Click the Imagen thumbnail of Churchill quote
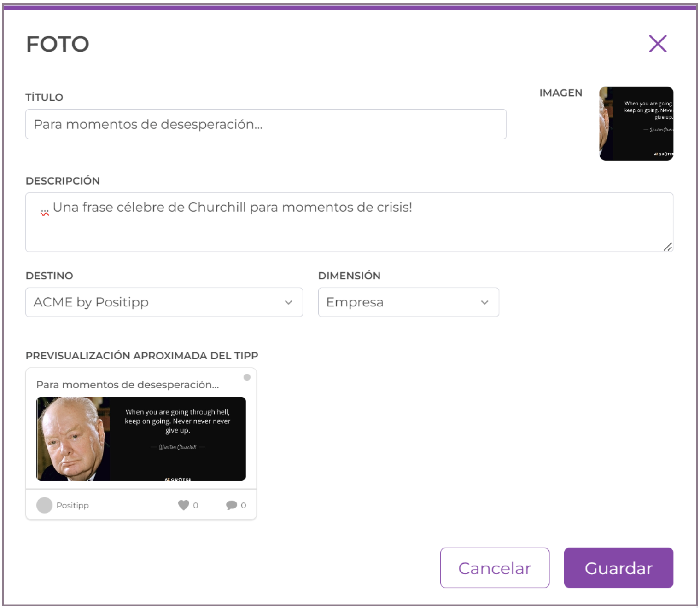The height and width of the screenshot is (612, 700). tap(636, 123)
